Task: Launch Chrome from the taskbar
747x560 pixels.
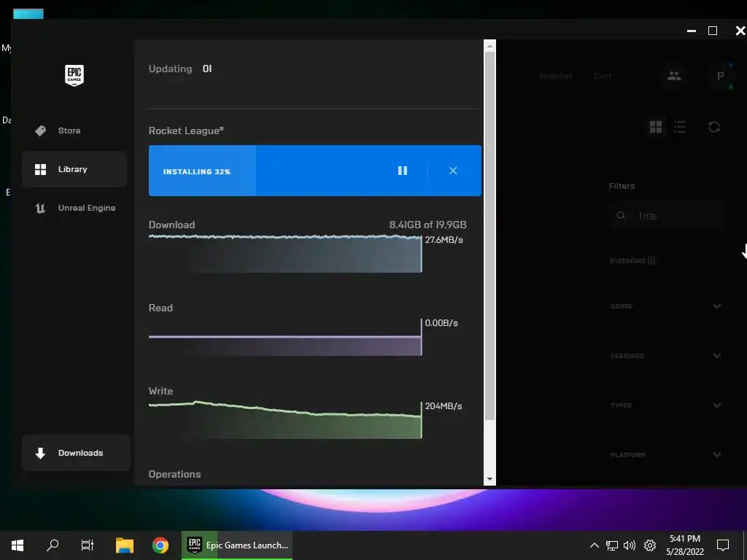Action: [x=160, y=545]
